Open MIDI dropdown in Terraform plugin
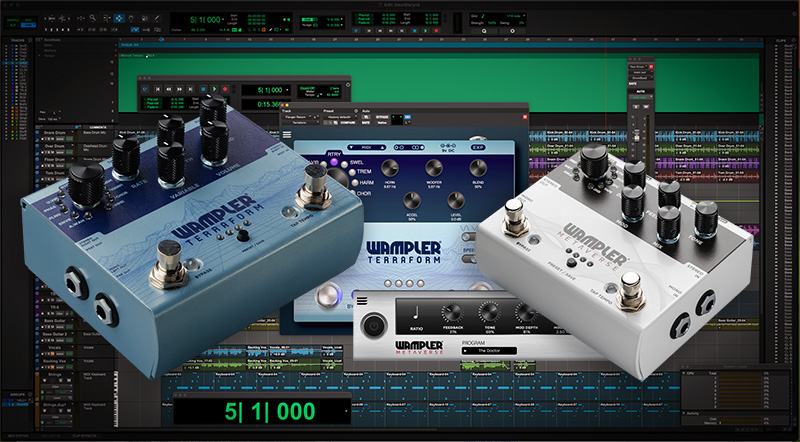800x442 pixels. coord(367,148)
